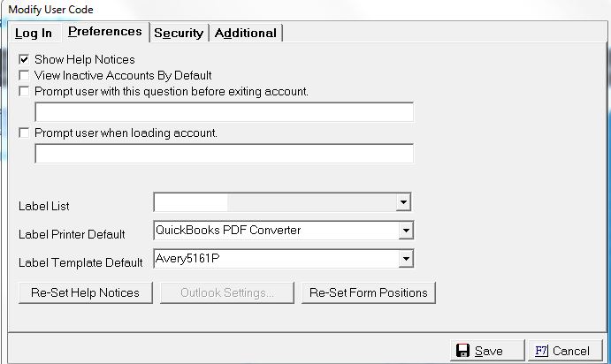Open Label Printer Default dropdown
The image size is (611, 364).
click(405, 231)
